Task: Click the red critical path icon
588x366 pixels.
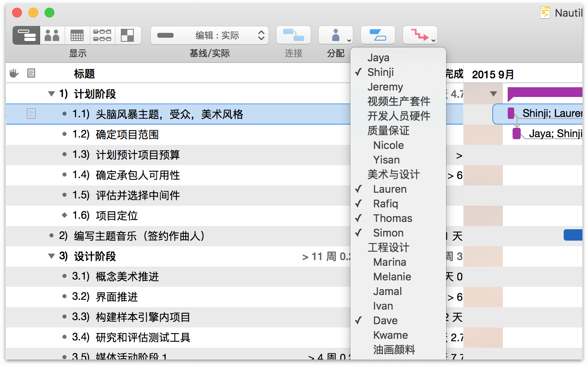Action: 420,35
